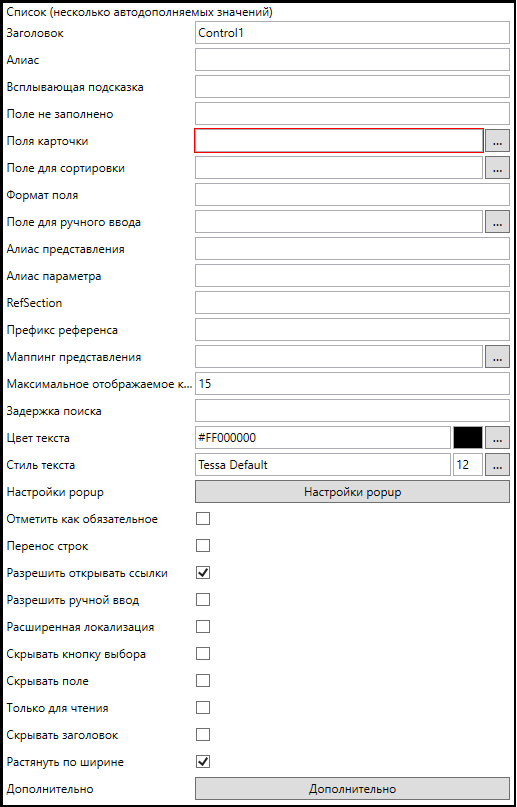This screenshot has height=807, width=517.
Task: Uncheck Растянуть по ширине option
Action: pyautogui.click(x=203, y=762)
